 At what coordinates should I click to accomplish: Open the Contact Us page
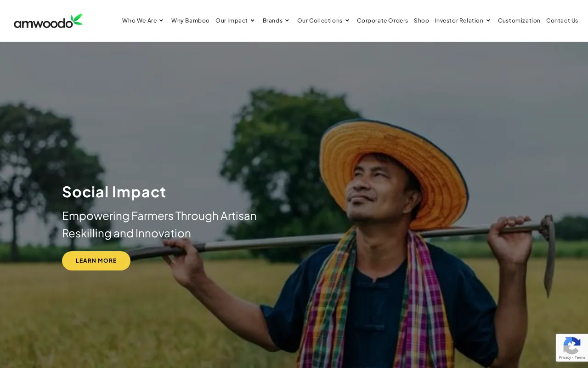click(x=562, y=21)
